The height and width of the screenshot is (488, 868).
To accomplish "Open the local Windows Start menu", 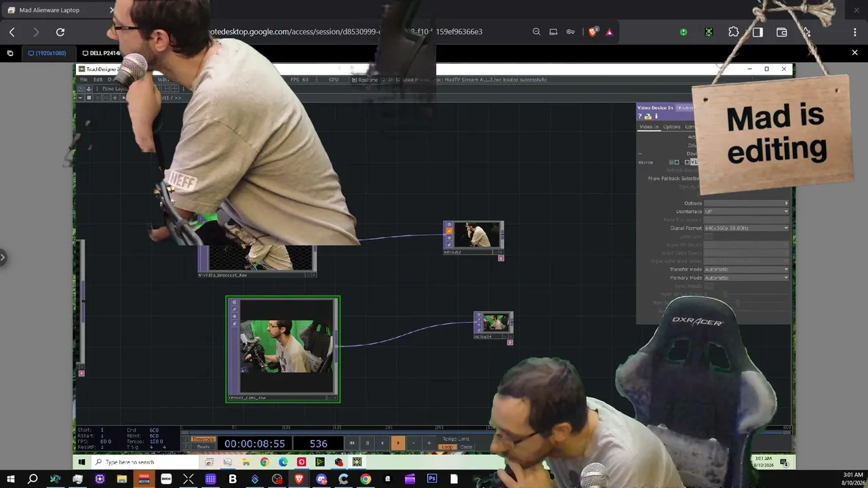I will click(11, 479).
